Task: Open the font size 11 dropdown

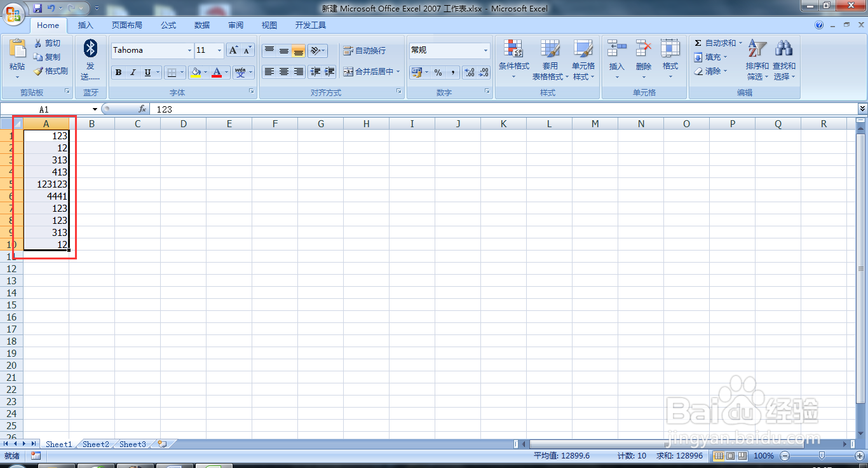Action: tap(220, 50)
